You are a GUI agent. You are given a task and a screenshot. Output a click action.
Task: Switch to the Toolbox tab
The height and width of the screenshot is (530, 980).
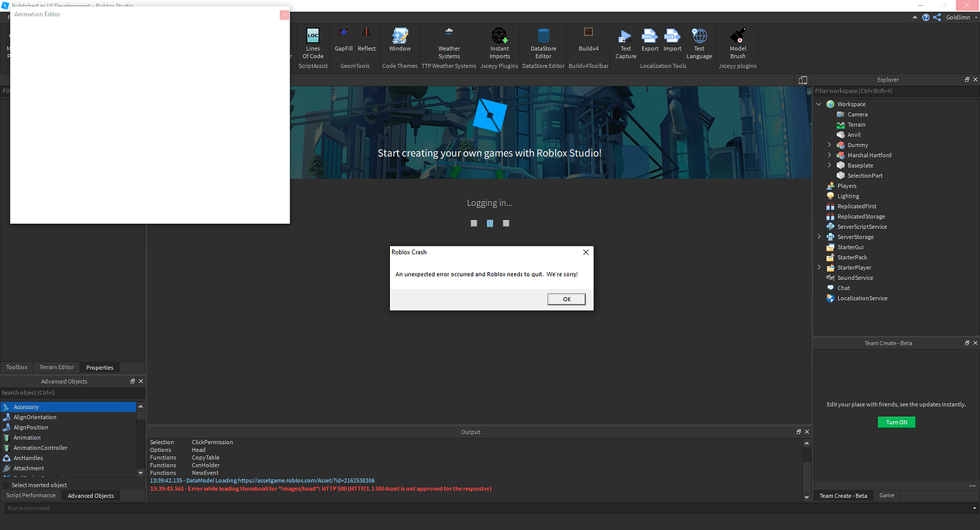[x=16, y=367]
